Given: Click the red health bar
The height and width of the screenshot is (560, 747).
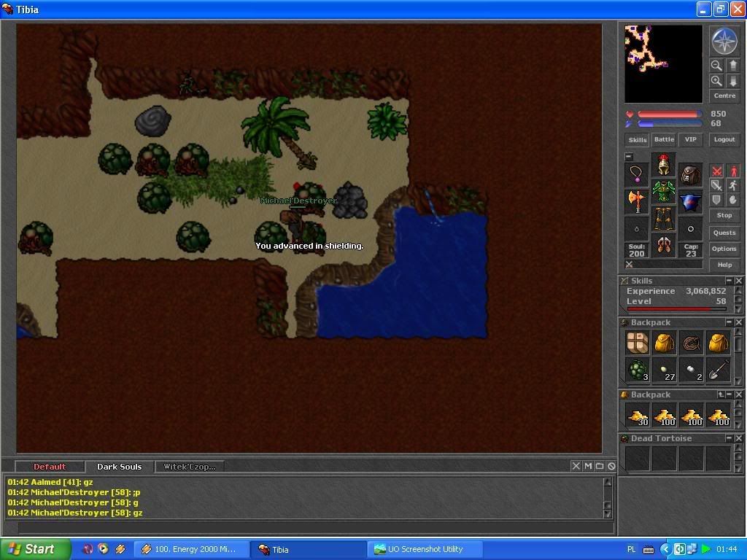Looking at the screenshot, I should pos(670,114).
